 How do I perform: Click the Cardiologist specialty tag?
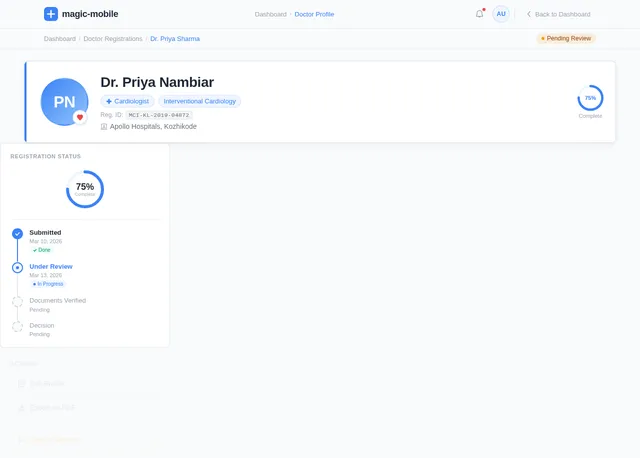click(127, 101)
